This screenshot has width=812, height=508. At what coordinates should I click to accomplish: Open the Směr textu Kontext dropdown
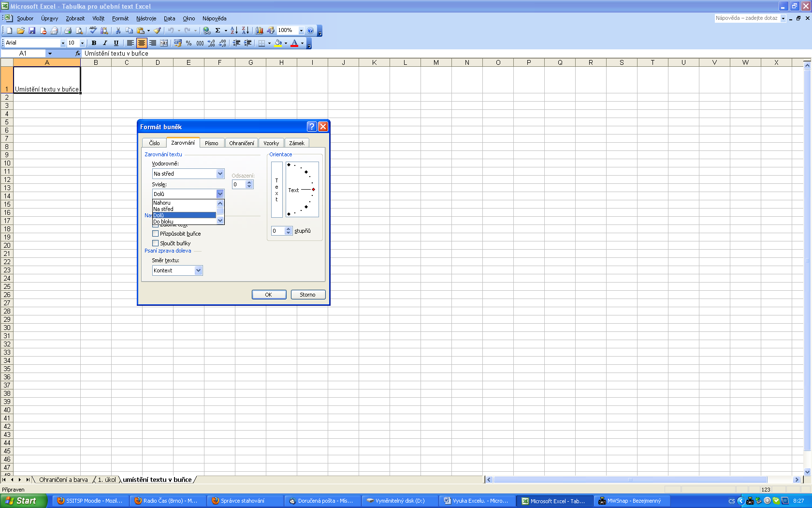click(x=198, y=270)
